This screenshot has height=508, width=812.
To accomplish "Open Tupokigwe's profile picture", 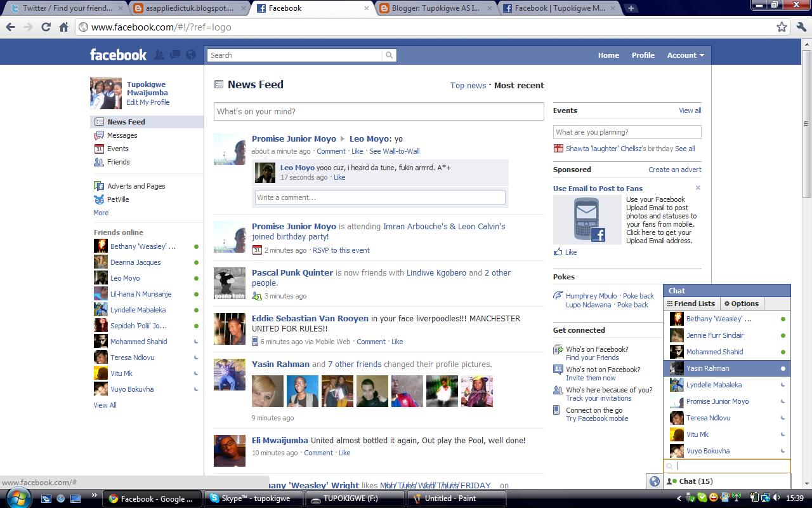I will (106, 93).
